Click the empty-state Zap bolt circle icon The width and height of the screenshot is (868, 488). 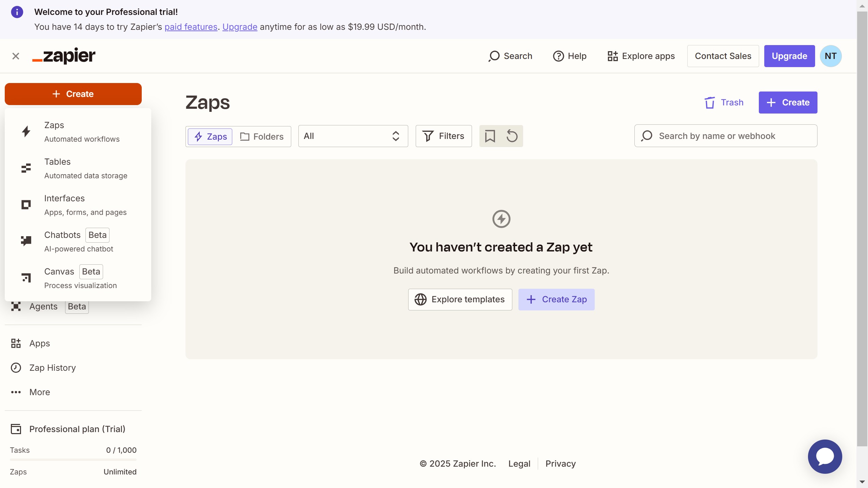tap(501, 219)
